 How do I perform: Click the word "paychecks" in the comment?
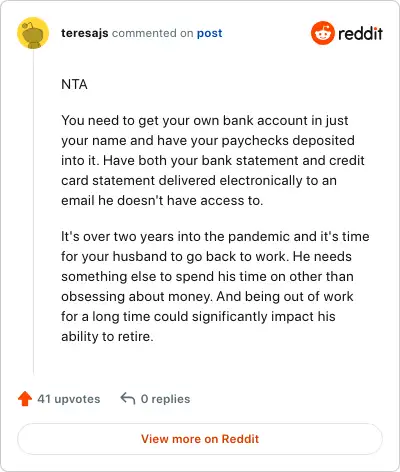[x=255, y=141]
